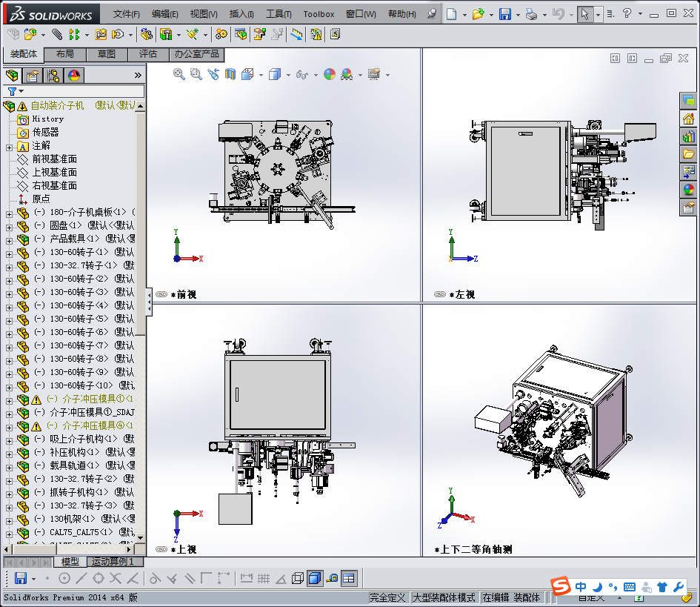Open the Toolbox menu
The width and height of the screenshot is (700, 607).
(319, 14)
